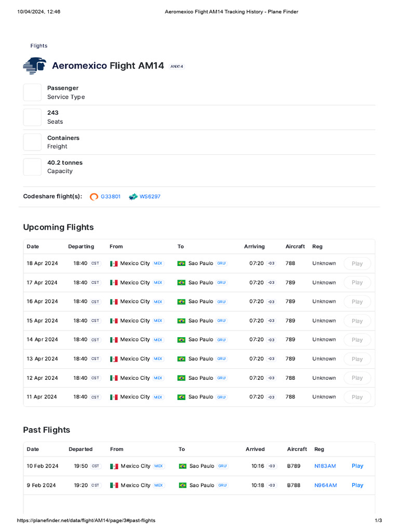399x532 pixels.
Task: Click the 18 Apr 2024 date cell
Action: pos(43,263)
